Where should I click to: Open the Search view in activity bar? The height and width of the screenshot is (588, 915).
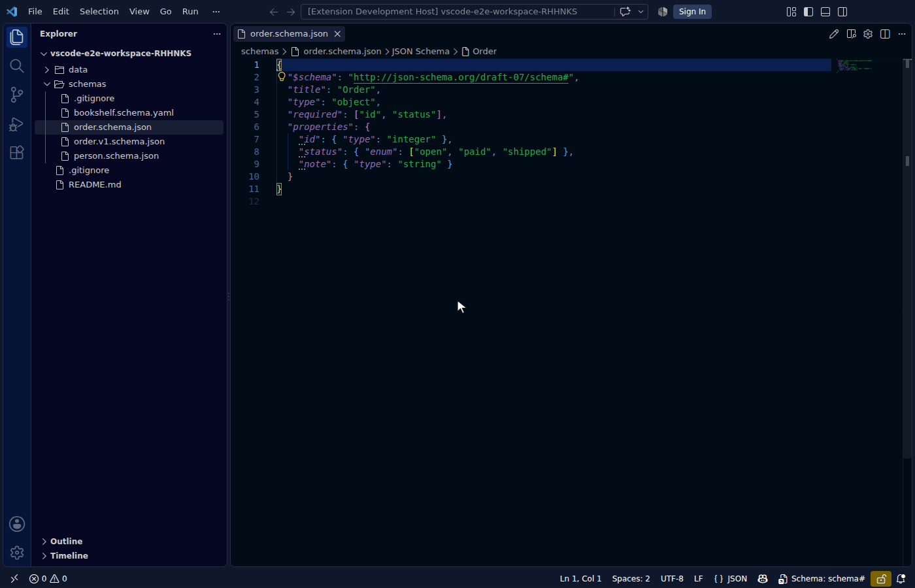(x=17, y=66)
